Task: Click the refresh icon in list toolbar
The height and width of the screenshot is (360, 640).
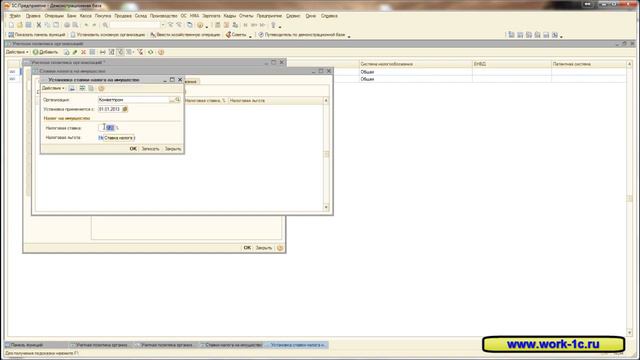Action: (x=151, y=52)
